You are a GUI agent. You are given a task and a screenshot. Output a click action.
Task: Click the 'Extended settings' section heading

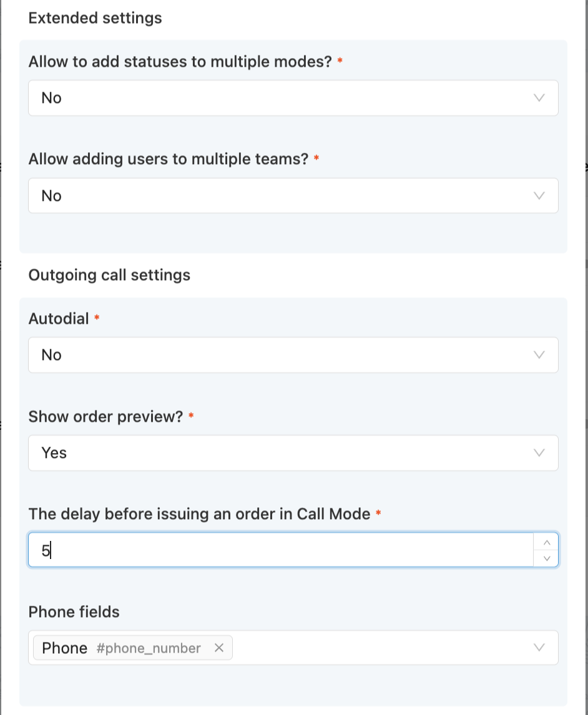click(95, 18)
